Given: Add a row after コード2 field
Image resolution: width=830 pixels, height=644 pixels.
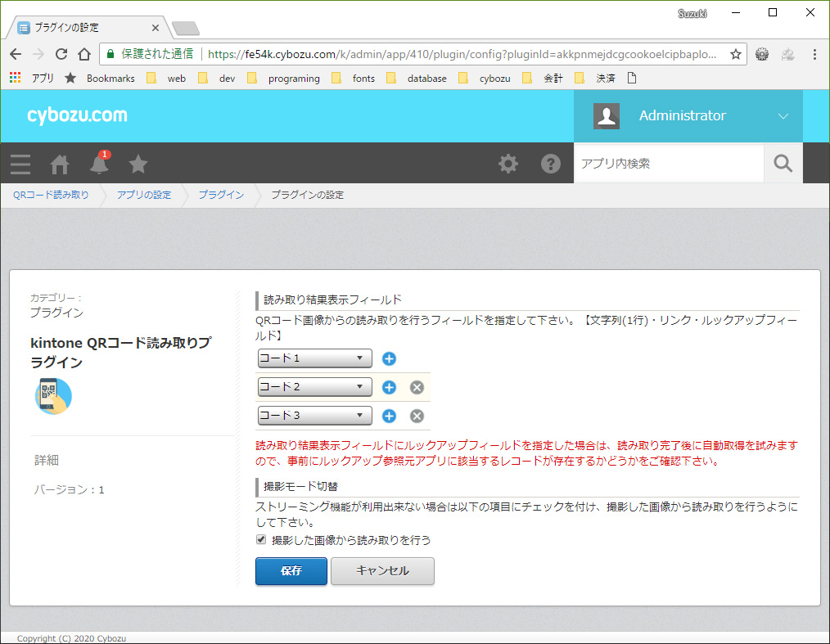Looking at the screenshot, I should coord(389,387).
